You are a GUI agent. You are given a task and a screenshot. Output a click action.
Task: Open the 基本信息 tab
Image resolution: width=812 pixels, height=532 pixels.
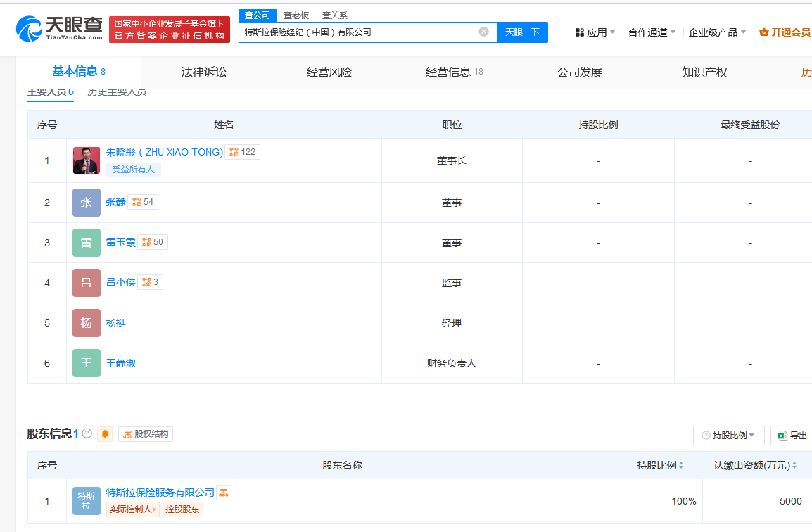pos(79,72)
